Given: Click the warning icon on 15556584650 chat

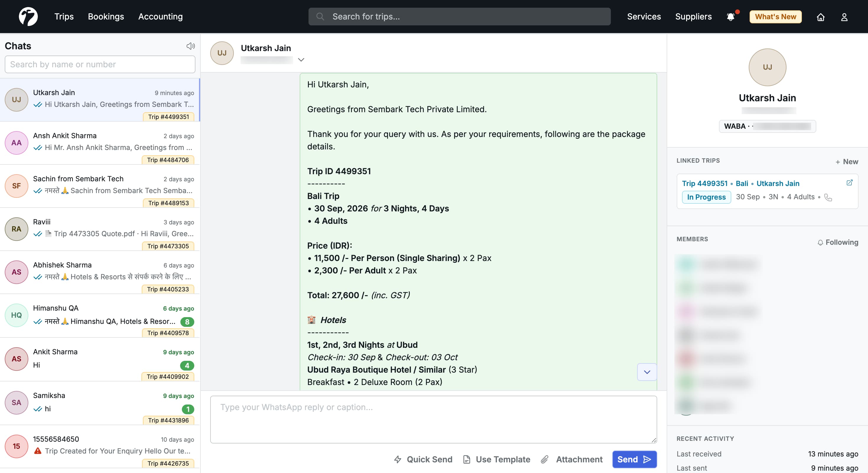Looking at the screenshot, I should pyautogui.click(x=38, y=451).
